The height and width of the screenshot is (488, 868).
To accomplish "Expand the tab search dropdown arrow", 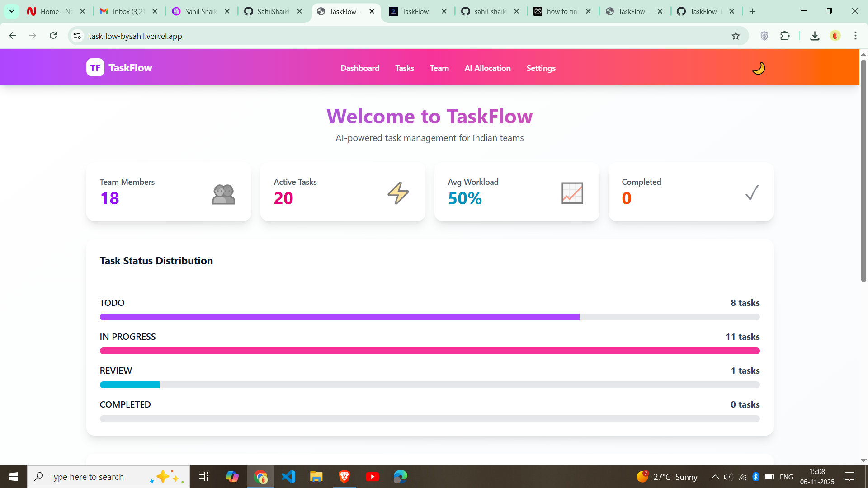I will click(x=12, y=11).
